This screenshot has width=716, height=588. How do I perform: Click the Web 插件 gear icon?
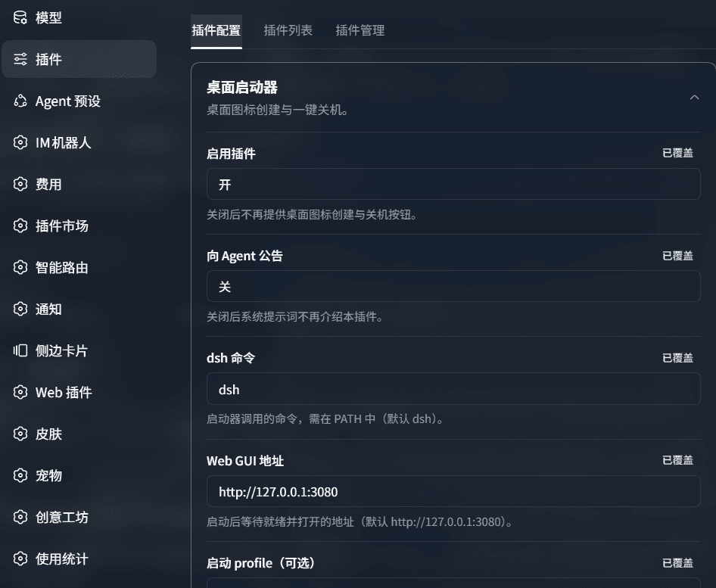click(x=20, y=392)
